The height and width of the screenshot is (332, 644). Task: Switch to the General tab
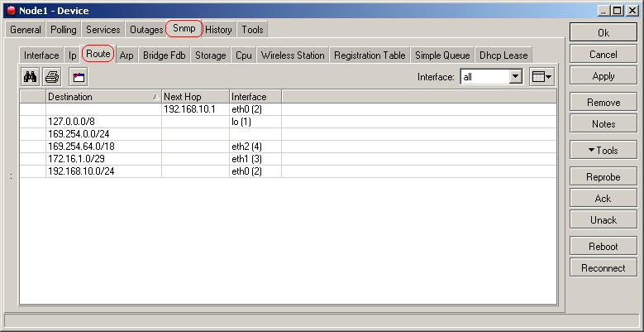(26, 30)
